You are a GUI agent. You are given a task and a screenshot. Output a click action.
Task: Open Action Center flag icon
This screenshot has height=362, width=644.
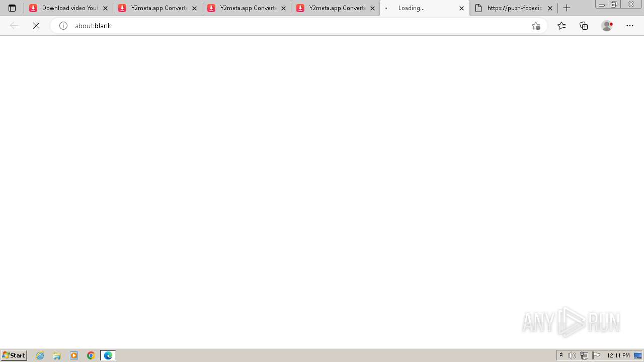tap(596, 355)
